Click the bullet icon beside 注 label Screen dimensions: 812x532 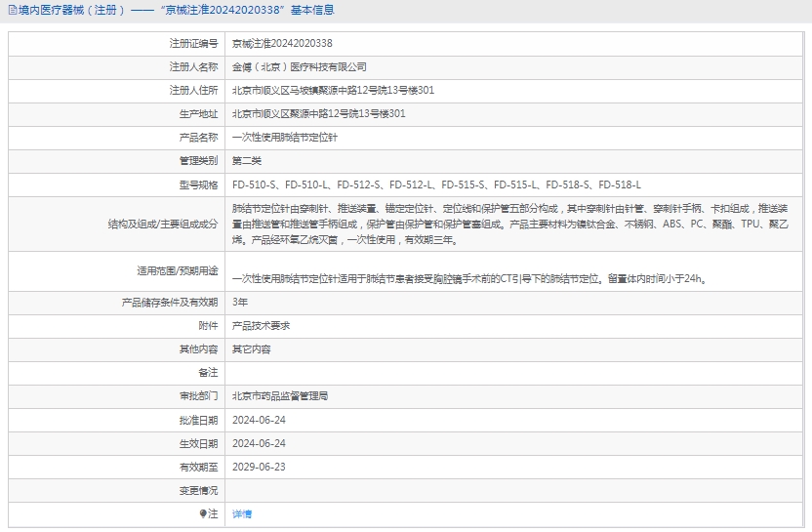(203, 513)
